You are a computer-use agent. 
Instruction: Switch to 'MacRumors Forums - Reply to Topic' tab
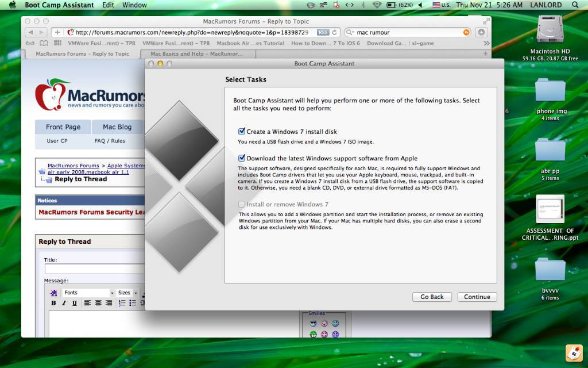tap(82, 53)
